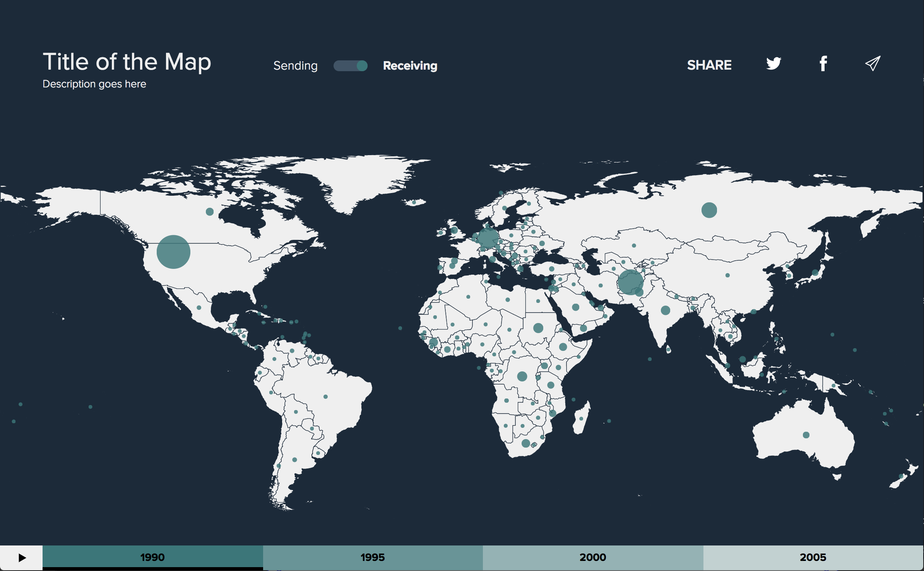Click the circle over central Russia

tap(708, 210)
